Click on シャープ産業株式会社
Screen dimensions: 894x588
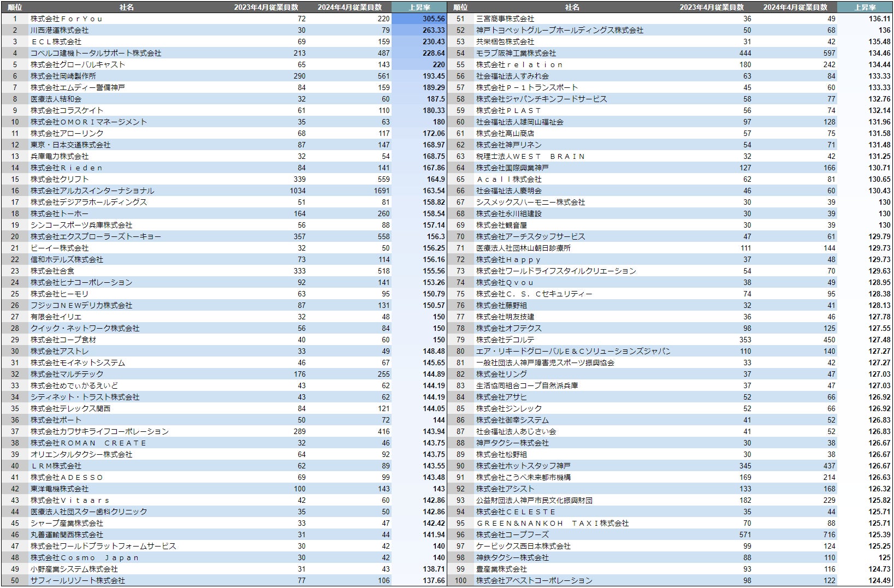point(67,523)
